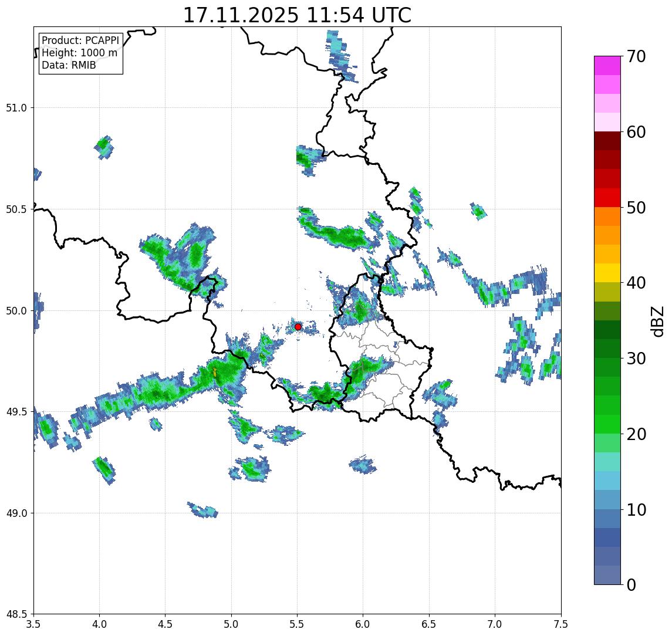Screen dimensions: 672x636
Task: Click the longitude axis label 5.5
Action: [x=298, y=624]
